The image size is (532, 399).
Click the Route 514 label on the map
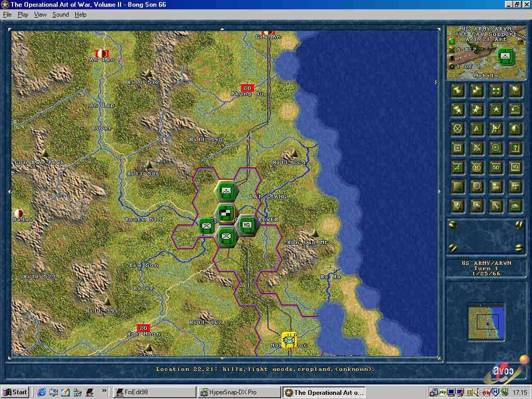pyautogui.click(x=143, y=220)
